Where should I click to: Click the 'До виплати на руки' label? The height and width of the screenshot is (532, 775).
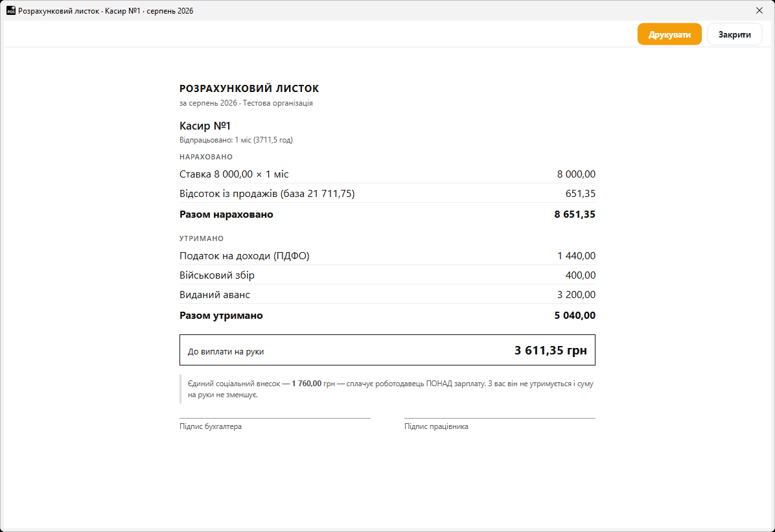(x=226, y=352)
